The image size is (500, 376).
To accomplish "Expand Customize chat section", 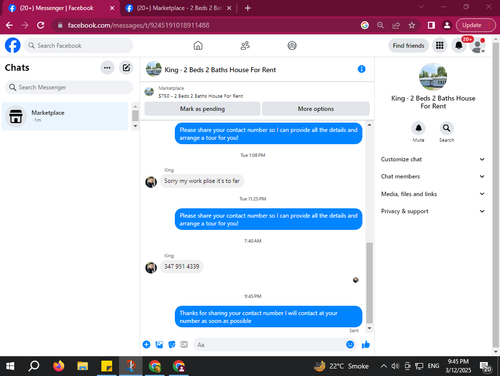I will click(433, 159).
